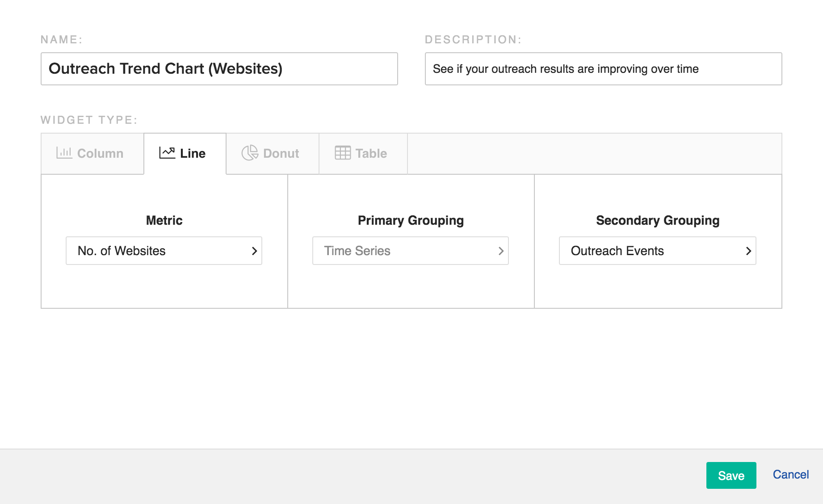Select the Donut widget type tab
The width and height of the screenshot is (823, 504).
(272, 153)
